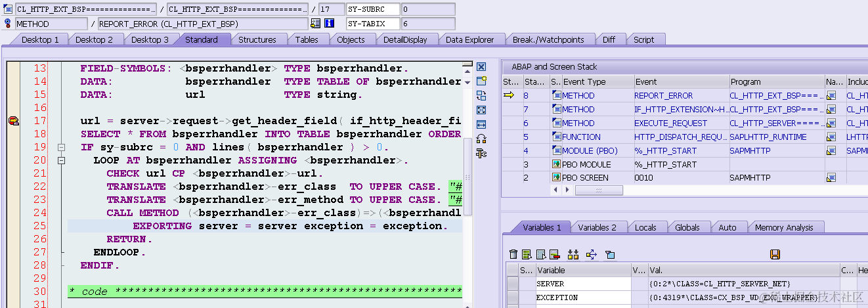Select the row selector beside the SERVER variable
The height and width of the screenshot is (308, 868).
[511, 284]
